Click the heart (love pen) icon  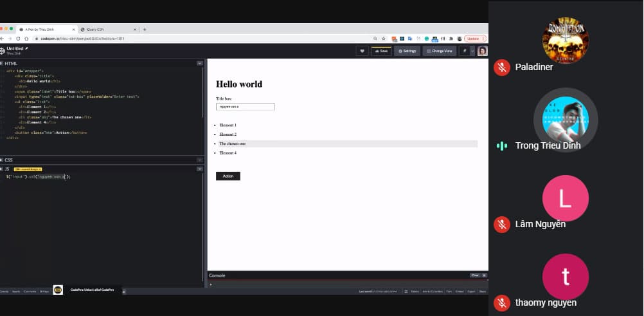(x=362, y=51)
